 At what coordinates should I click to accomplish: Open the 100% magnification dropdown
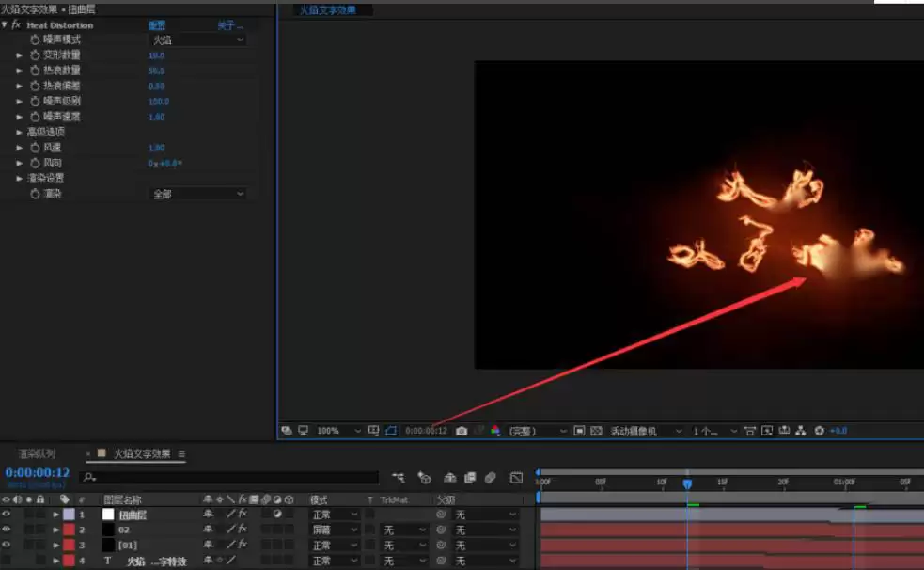338,431
